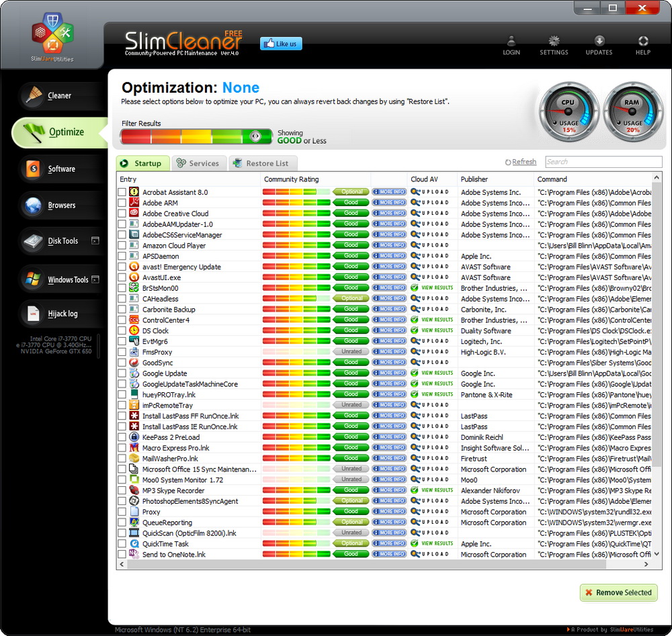Open the Help lifebuoy icon
Image resolution: width=672 pixels, height=636 pixels.
(643, 46)
